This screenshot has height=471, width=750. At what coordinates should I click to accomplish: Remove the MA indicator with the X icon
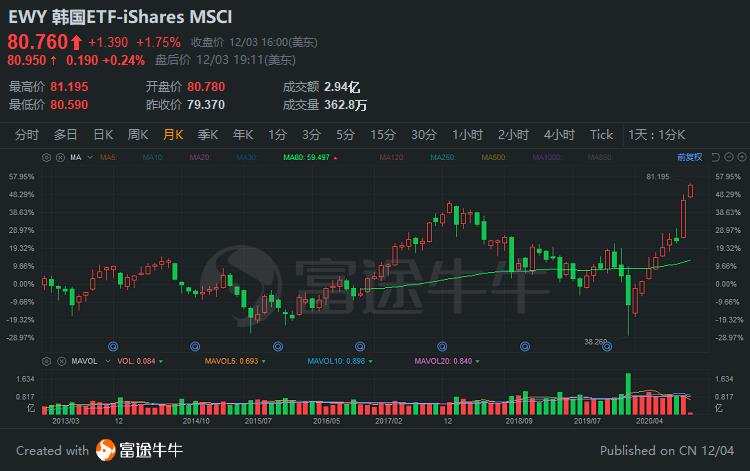click(x=60, y=157)
